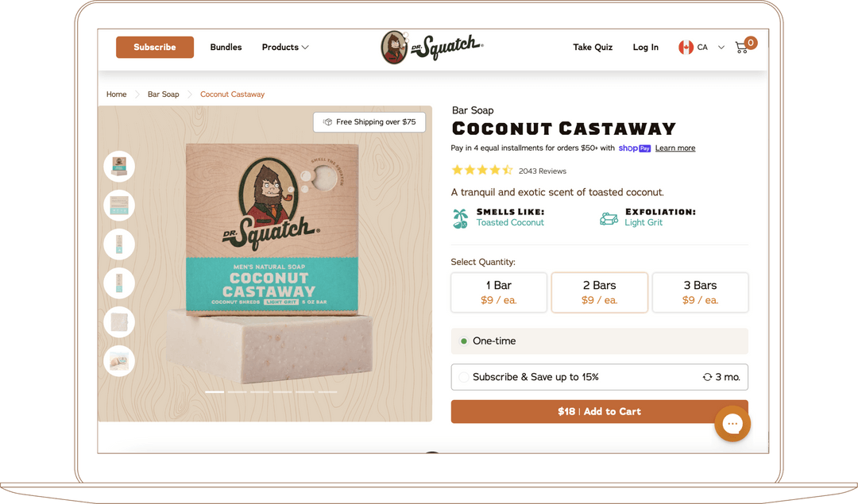Click the Dr. Squatch logo

(x=431, y=48)
